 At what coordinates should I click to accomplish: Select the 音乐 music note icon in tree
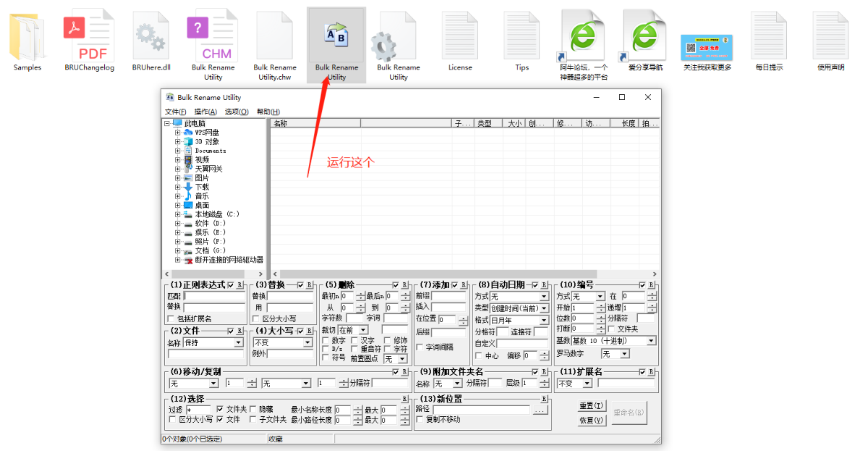click(x=188, y=196)
